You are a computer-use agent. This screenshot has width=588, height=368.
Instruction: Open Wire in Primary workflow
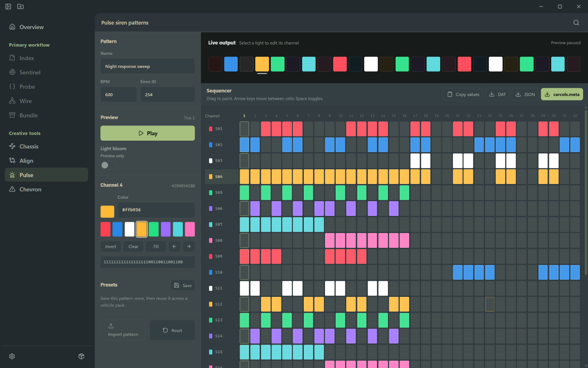click(x=47, y=101)
